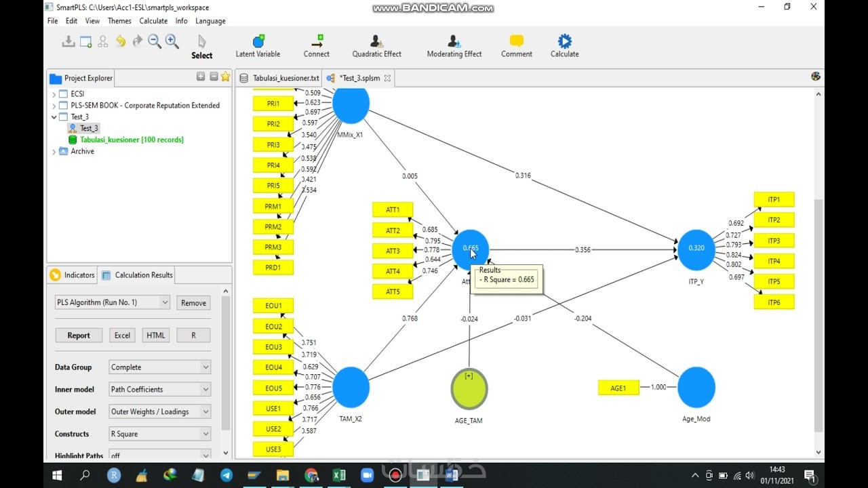
Task: Expand the PLS-SEM BOOK project node
Action: click(54, 106)
